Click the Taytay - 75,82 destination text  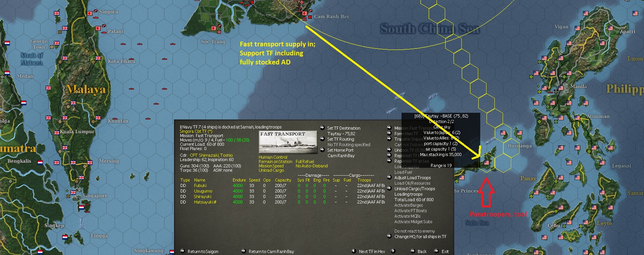341,134
